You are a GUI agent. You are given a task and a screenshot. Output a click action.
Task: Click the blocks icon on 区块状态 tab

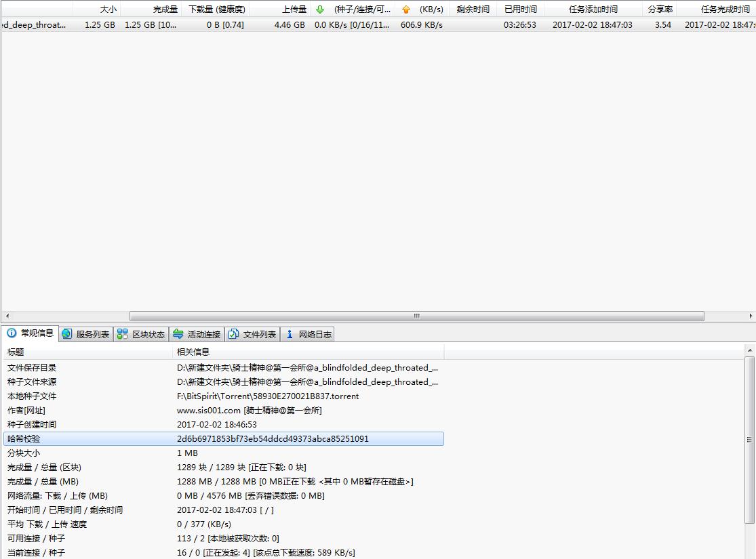tap(122, 334)
